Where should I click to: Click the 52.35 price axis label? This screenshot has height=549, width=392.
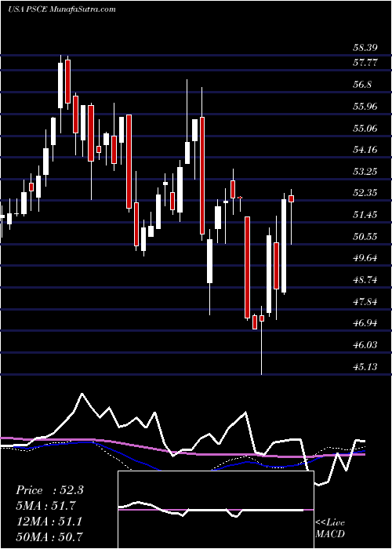click(x=365, y=193)
